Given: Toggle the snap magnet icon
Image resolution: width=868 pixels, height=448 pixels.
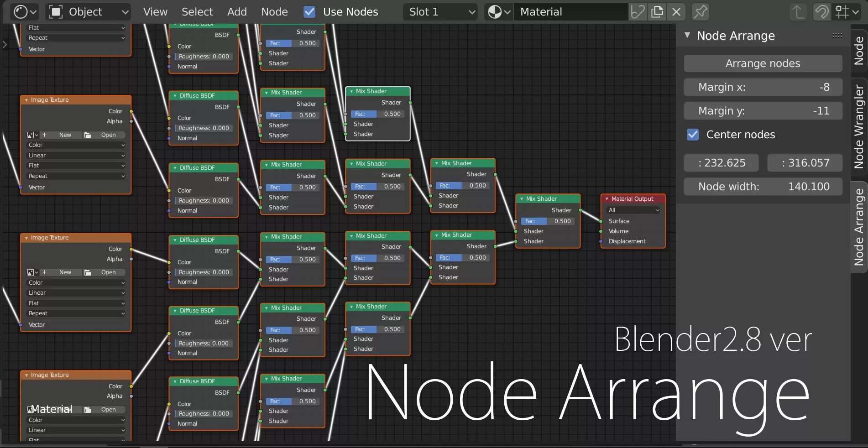Looking at the screenshot, I should pos(822,12).
